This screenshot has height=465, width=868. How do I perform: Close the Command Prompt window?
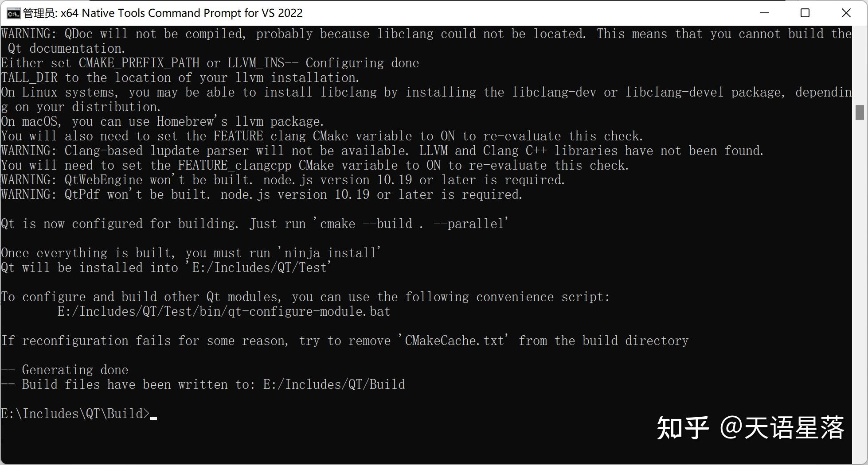coord(846,13)
